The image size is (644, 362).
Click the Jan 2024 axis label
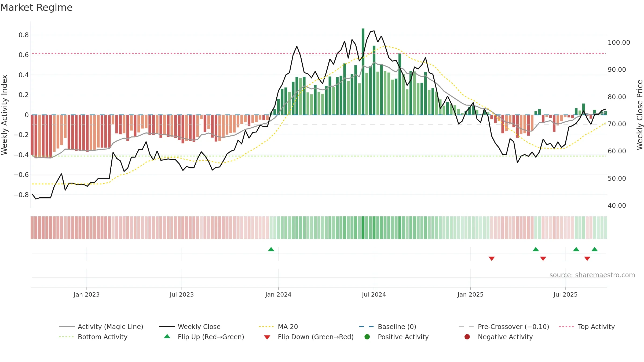pyautogui.click(x=278, y=295)
